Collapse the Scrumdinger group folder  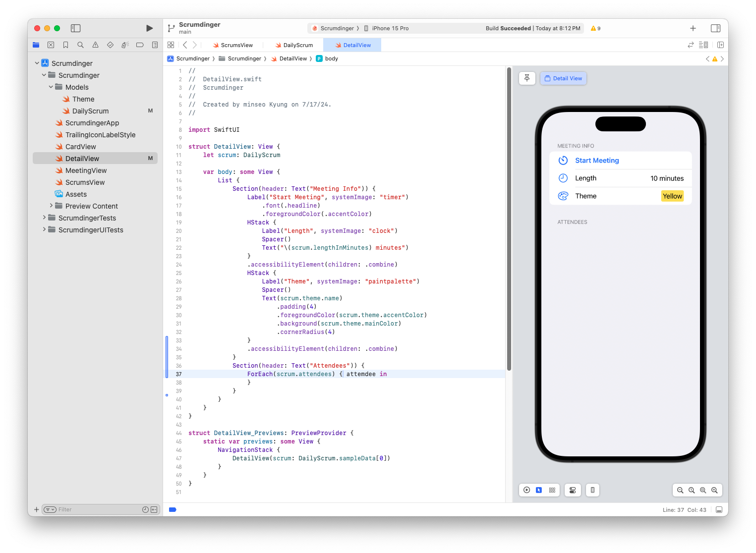(44, 75)
